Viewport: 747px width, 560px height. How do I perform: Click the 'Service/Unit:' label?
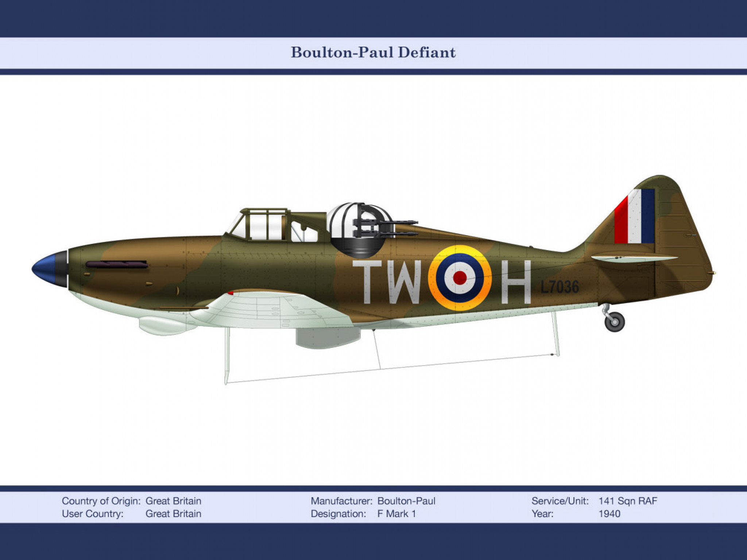tap(560, 501)
